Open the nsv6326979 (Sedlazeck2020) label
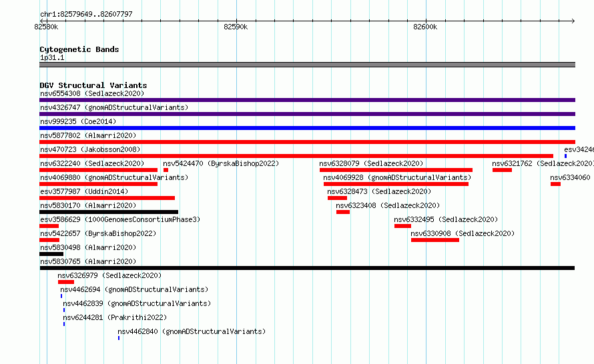This screenshot has height=364, width=594. click(109, 275)
